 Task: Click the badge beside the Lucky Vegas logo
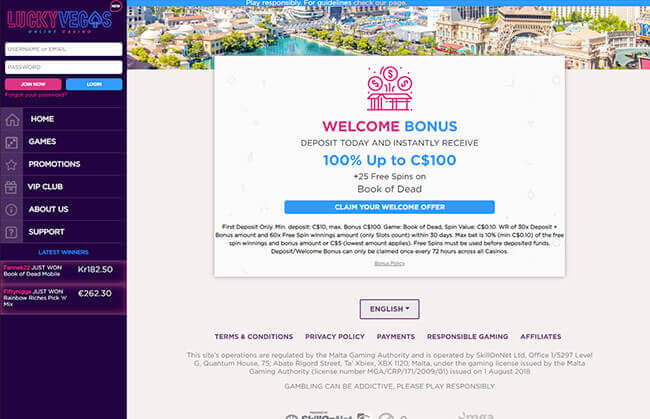click(x=116, y=6)
